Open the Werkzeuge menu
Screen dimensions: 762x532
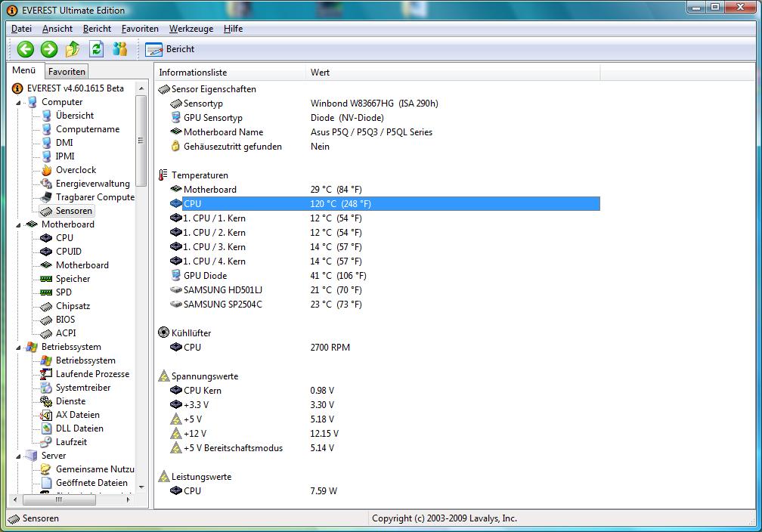tap(191, 29)
